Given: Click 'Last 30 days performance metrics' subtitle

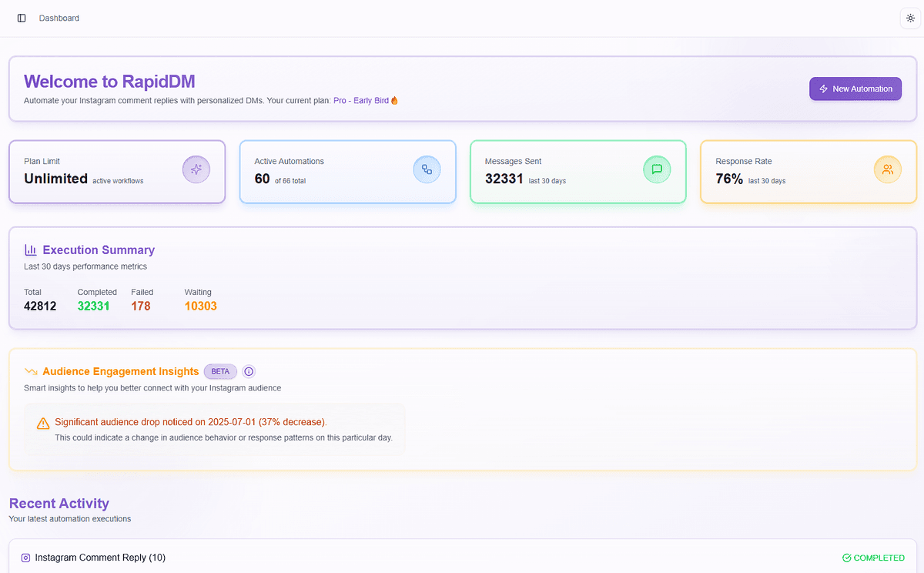Looking at the screenshot, I should [85, 266].
